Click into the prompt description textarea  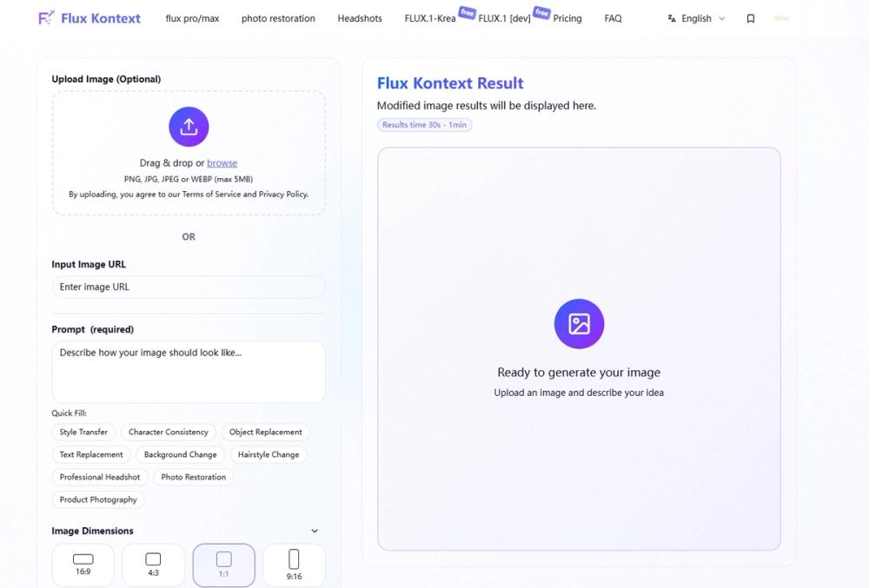pos(189,372)
